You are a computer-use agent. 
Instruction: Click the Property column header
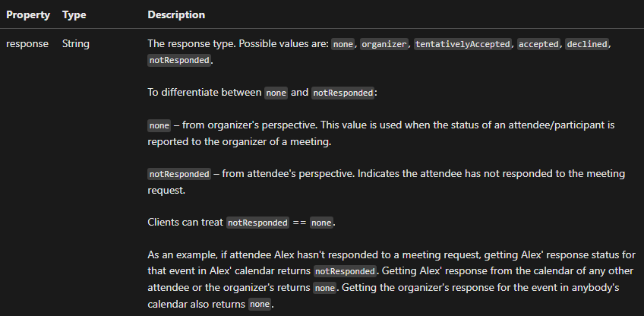28,14
